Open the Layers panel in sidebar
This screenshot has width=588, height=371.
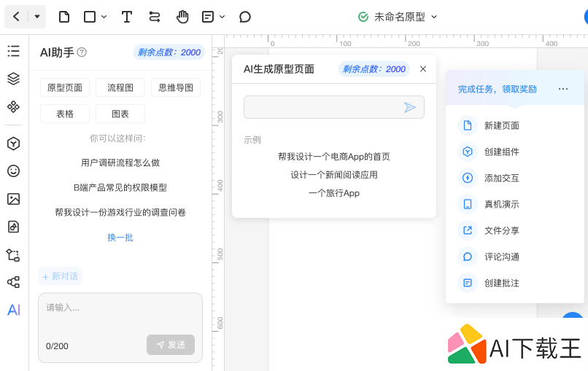coord(13,78)
